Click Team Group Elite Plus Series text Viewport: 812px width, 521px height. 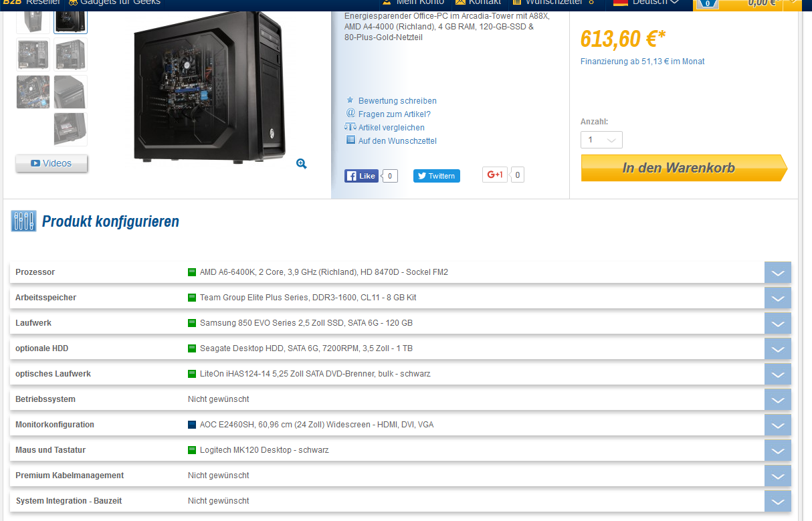coord(308,298)
